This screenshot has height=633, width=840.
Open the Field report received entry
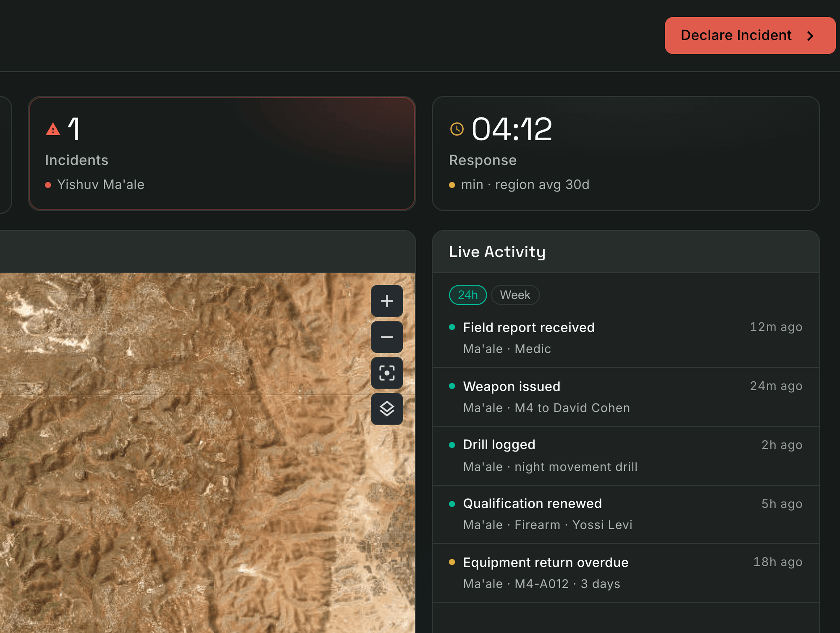click(x=626, y=338)
